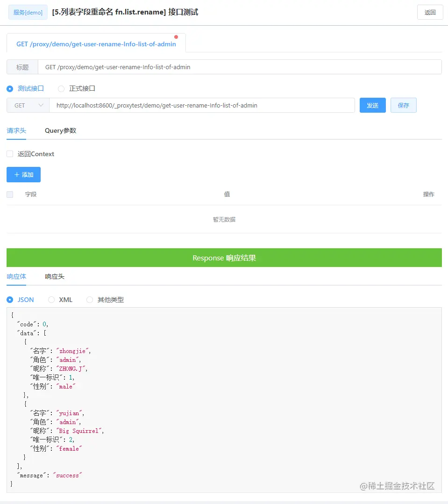
Task: Toggle the select-all checkbox in table header
Action: 10,194
